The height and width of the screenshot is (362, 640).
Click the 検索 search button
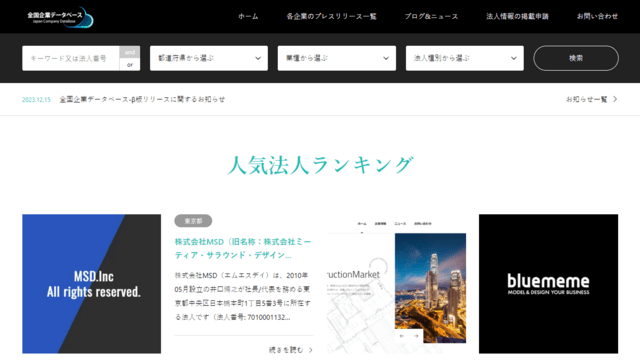click(x=576, y=58)
